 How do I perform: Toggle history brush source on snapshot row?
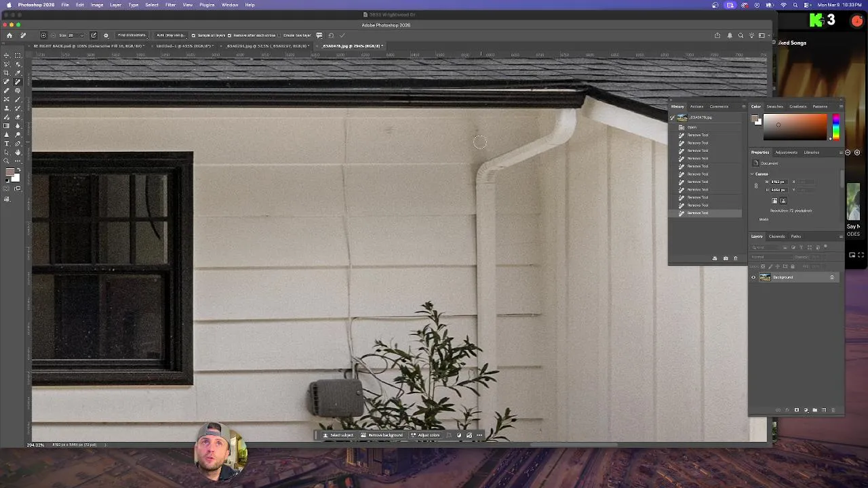pyautogui.click(x=673, y=117)
